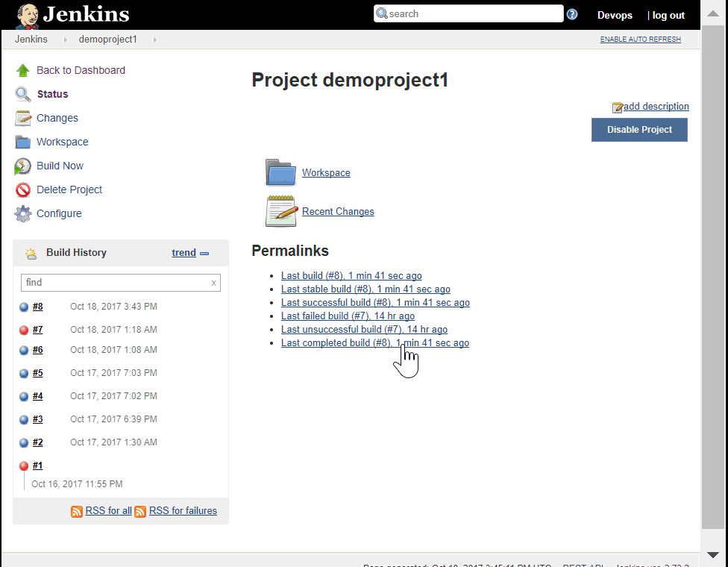The height and width of the screenshot is (567, 728).
Task: Clear the find field with x
Action: pos(213,283)
